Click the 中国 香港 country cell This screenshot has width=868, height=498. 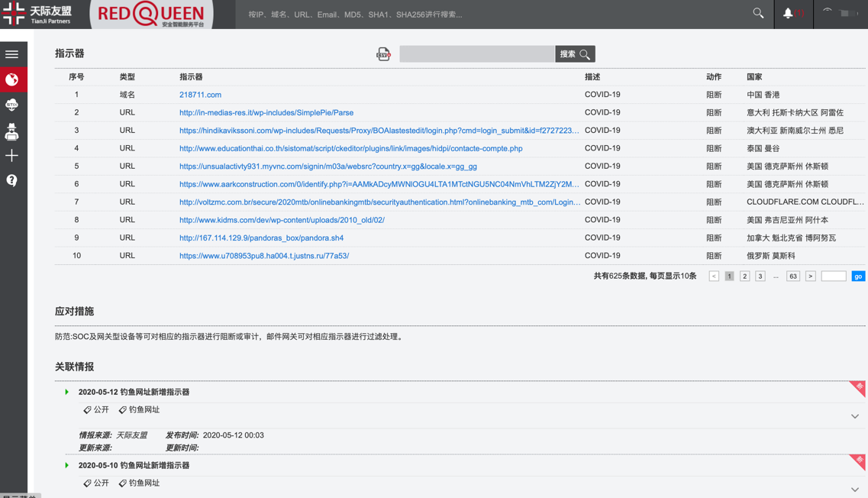point(763,95)
